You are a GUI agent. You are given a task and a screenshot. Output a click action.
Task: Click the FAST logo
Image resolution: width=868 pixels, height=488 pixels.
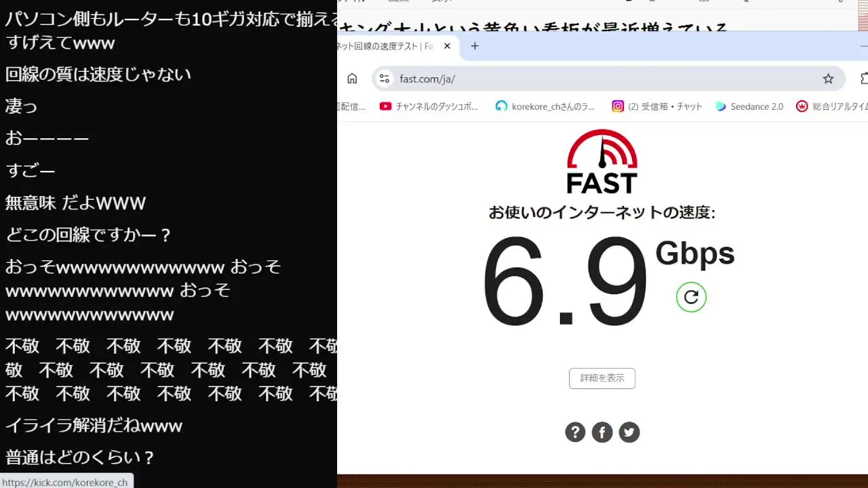(602, 161)
